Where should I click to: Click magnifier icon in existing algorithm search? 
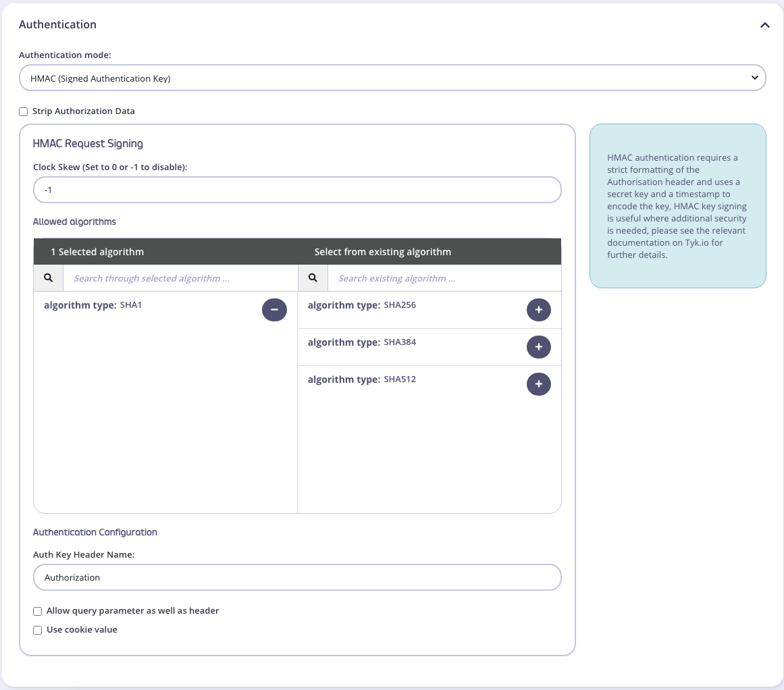click(313, 277)
